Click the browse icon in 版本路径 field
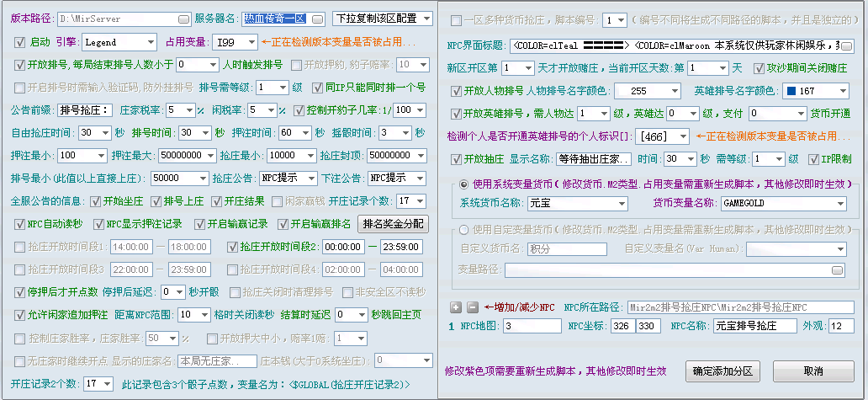This screenshot has width=868, height=400. coord(184,19)
